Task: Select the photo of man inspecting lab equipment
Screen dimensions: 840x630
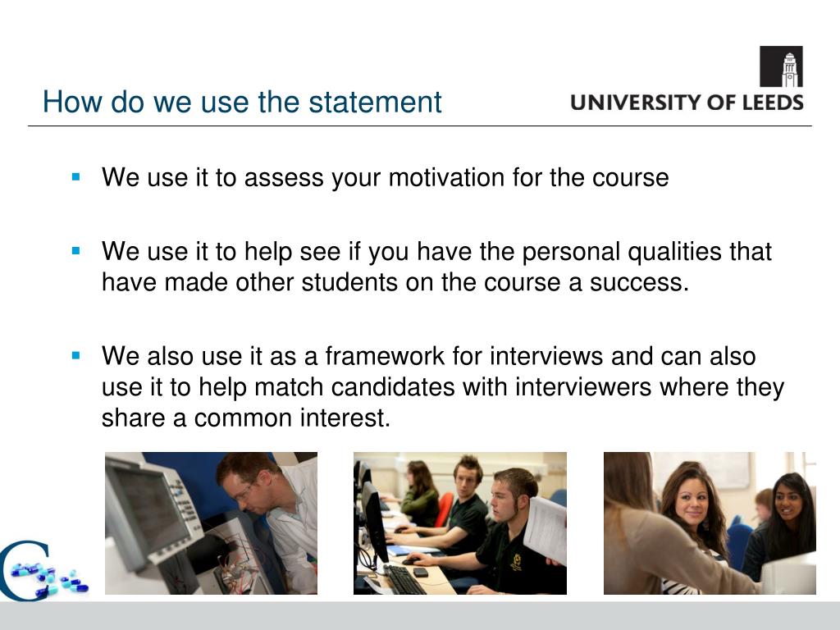Action: [211, 523]
